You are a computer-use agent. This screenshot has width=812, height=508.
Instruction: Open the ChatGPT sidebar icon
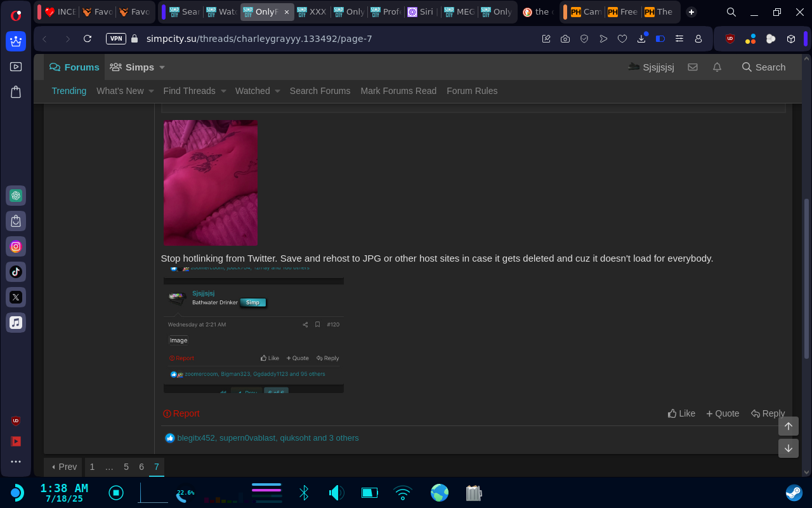coord(16,196)
